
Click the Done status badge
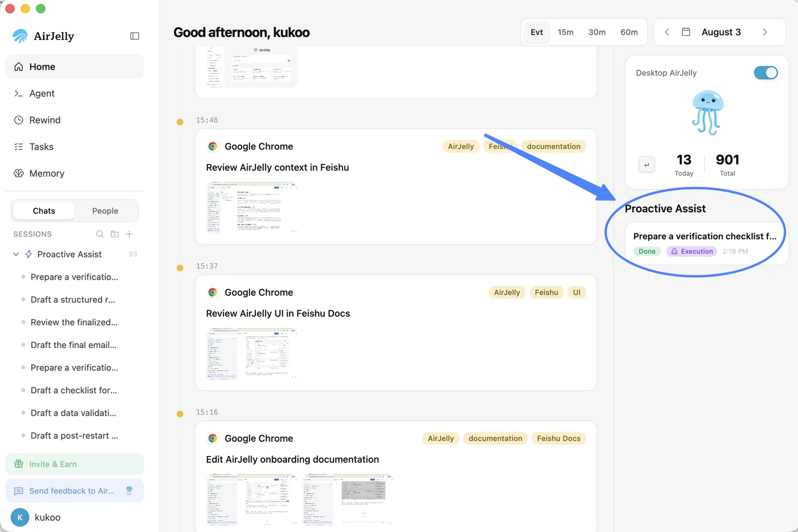647,252
